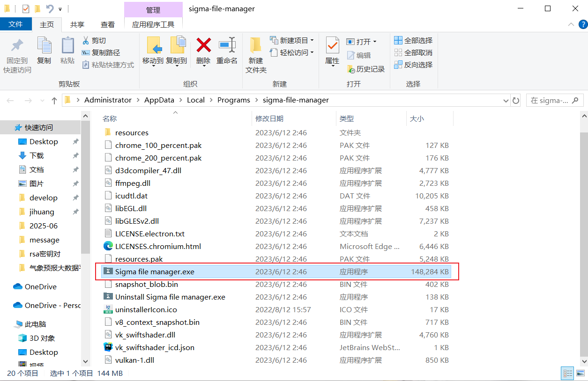Select uninstallerIcon.ico file
This screenshot has height=381, width=588.
[146, 310]
